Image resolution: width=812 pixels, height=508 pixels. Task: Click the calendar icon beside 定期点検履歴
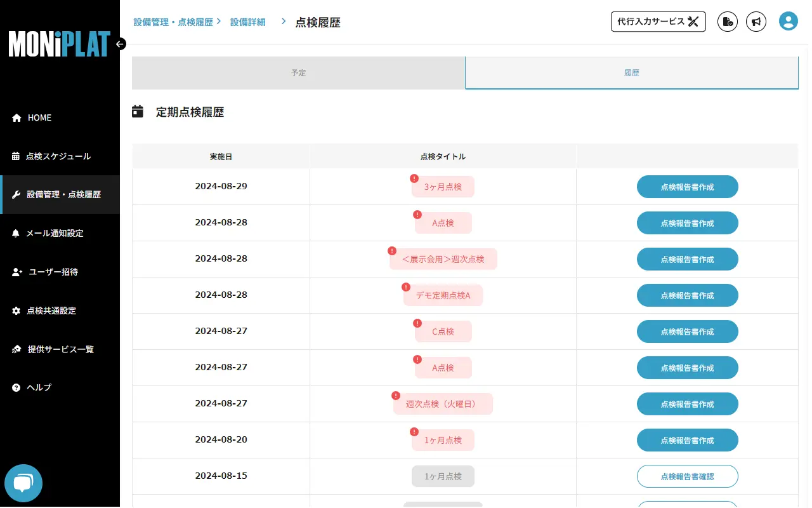click(138, 112)
